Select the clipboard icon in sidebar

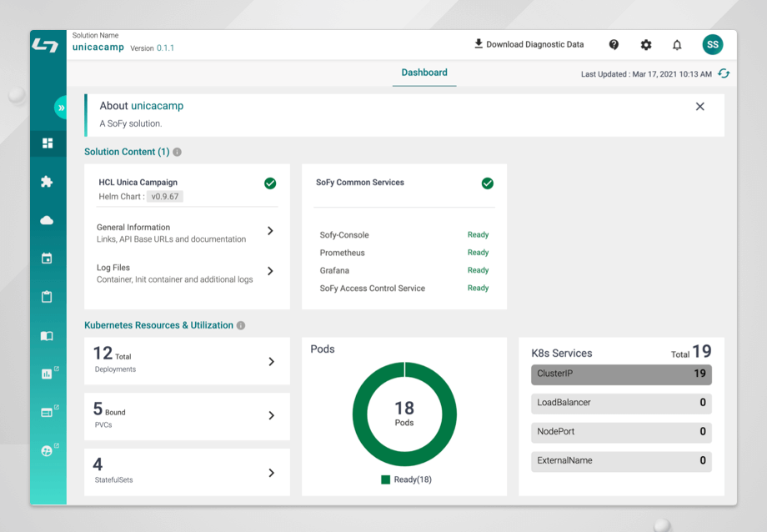[48, 296]
